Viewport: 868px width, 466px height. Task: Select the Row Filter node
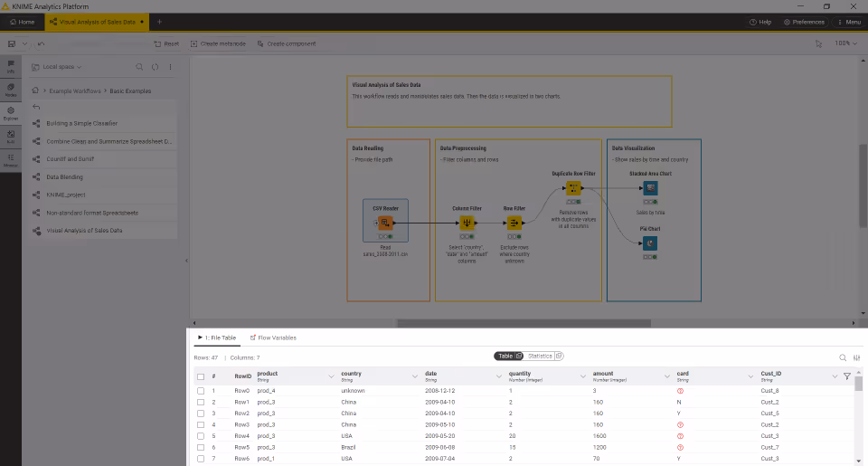click(515, 223)
